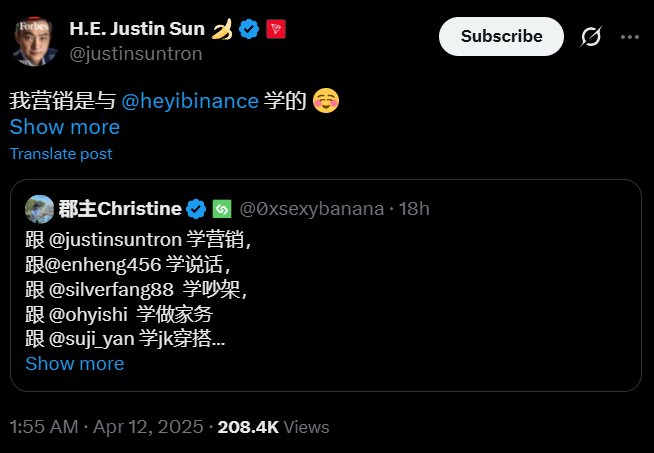Expand quoted post with Show more

point(74,363)
